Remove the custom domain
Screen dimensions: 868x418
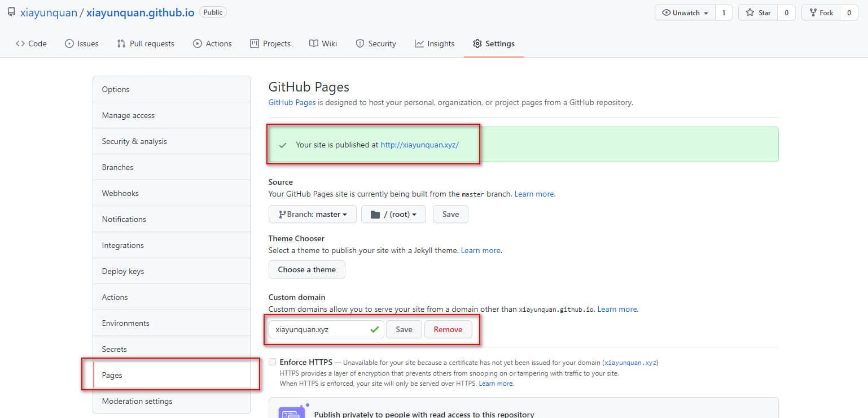(x=448, y=329)
